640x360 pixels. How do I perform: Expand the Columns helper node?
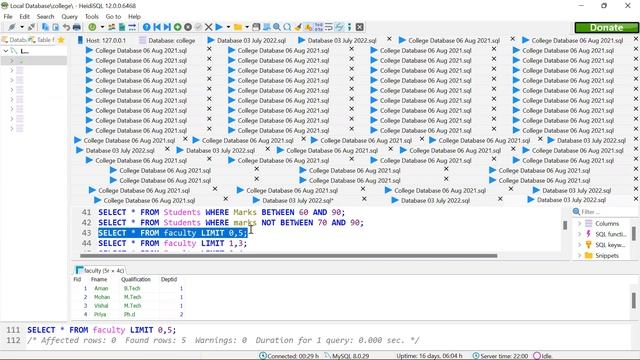click(579, 223)
